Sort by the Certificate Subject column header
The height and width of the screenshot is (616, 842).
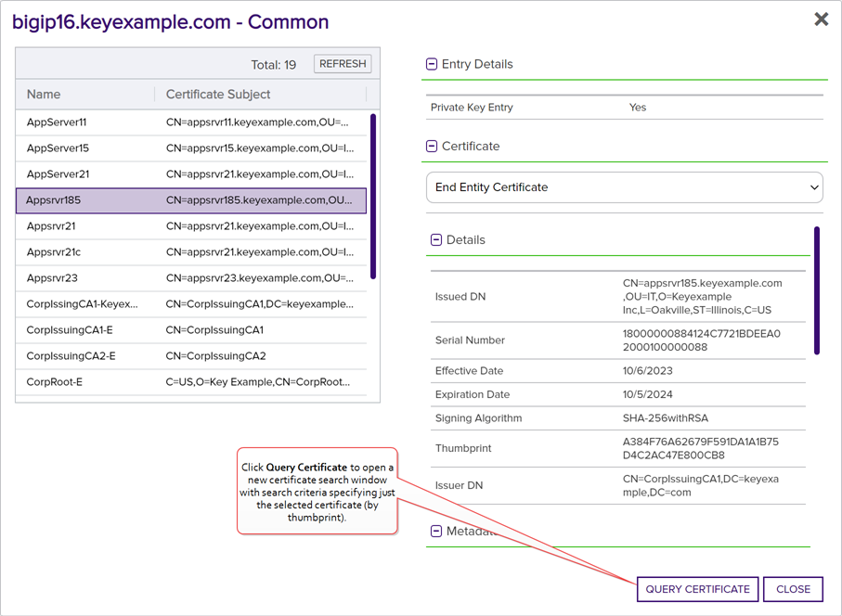click(218, 95)
